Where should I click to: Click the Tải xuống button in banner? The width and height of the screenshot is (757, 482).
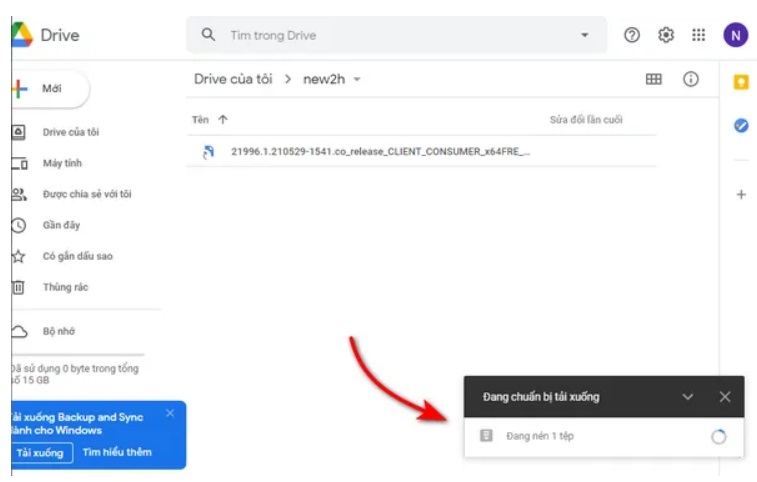coord(41,453)
